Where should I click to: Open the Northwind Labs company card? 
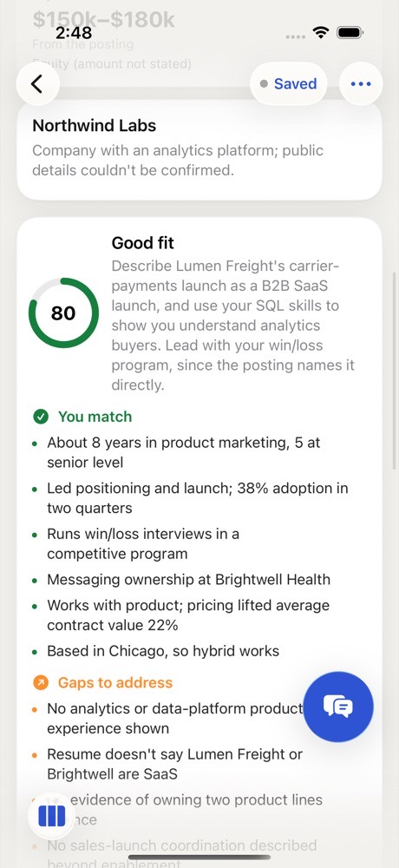(x=199, y=149)
